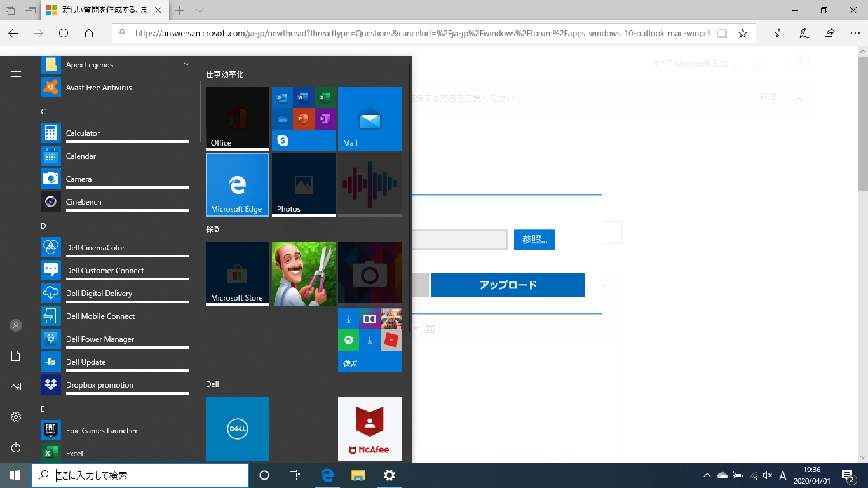This screenshot has width=868, height=488.
Task: Click the 参照... browse button
Action: coord(534,240)
